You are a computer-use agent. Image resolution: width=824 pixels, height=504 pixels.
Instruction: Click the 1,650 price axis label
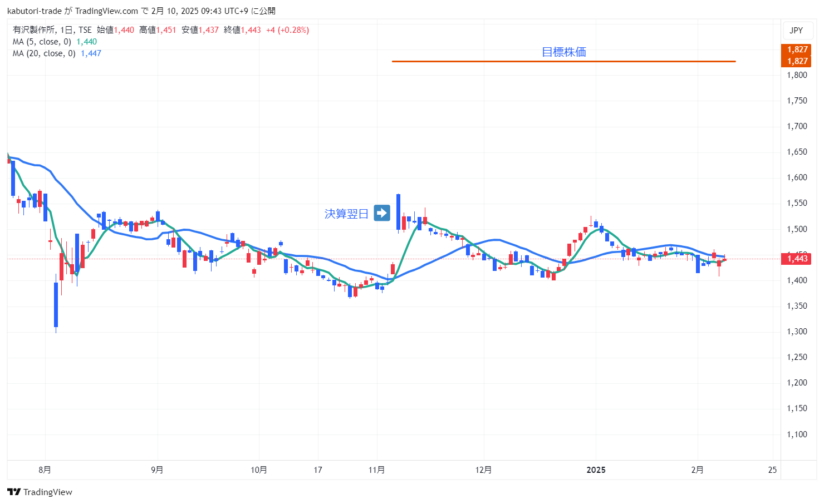tap(797, 152)
